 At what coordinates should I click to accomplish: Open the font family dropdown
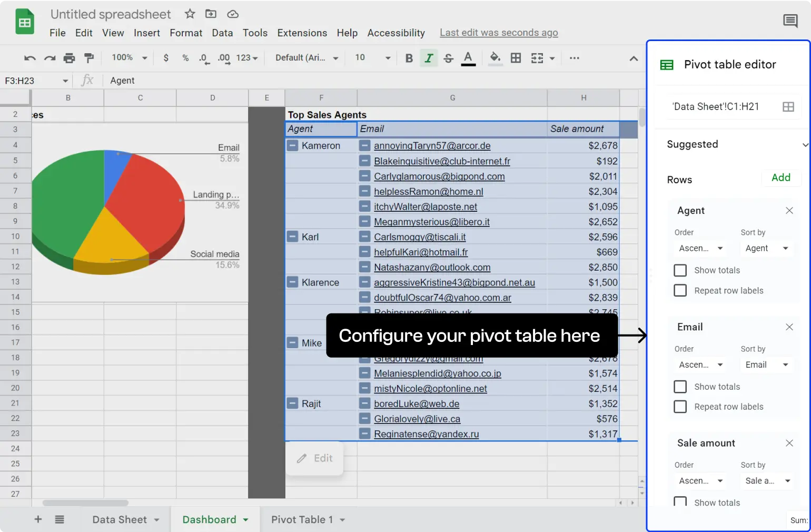click(x=306, y=57)
